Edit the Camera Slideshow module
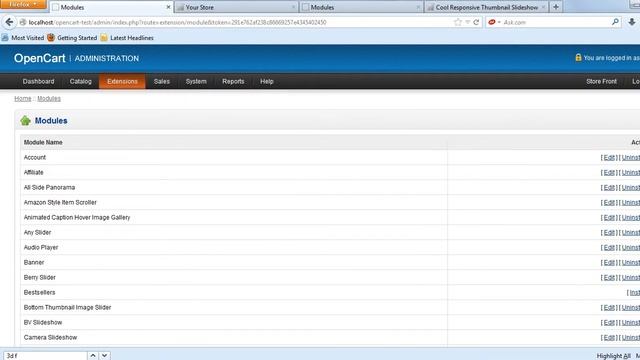Screen dimensions: 640x360 [609, 338]
